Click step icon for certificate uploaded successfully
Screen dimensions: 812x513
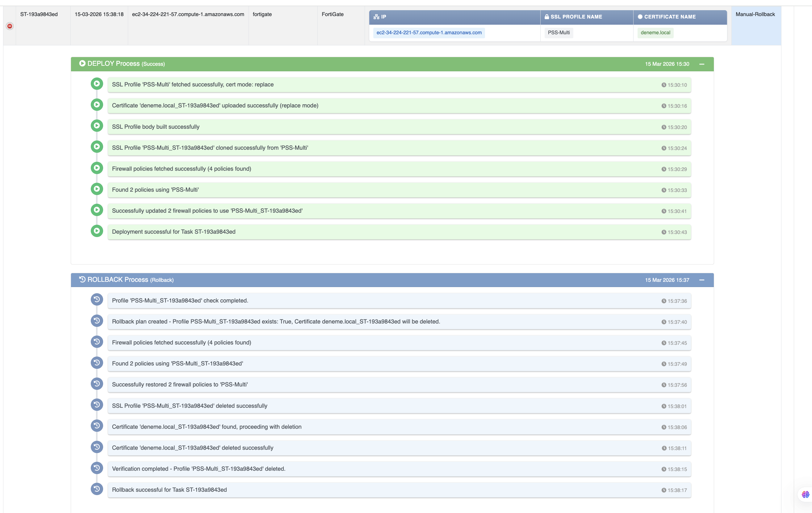(97, 105)
